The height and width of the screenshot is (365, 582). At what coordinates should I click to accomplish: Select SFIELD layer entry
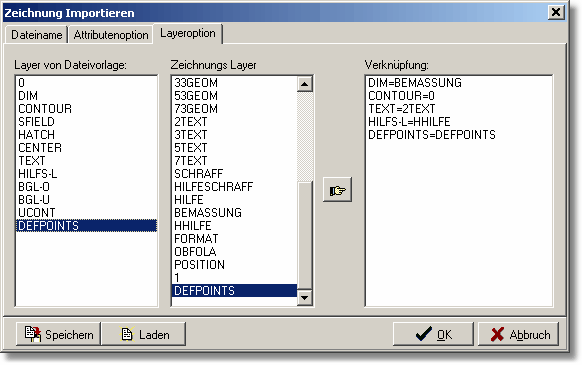pyautogui.click(x=86, y=122)
